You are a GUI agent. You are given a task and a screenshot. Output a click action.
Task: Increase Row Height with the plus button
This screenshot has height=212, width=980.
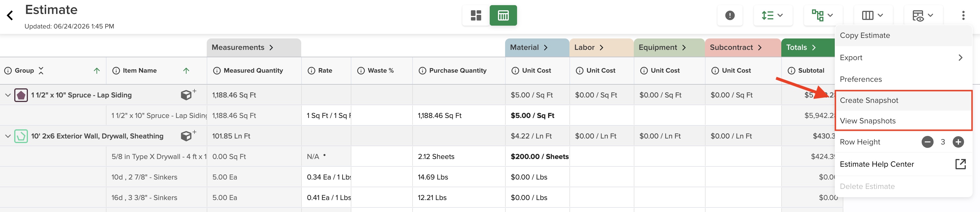tap(958, 142)
